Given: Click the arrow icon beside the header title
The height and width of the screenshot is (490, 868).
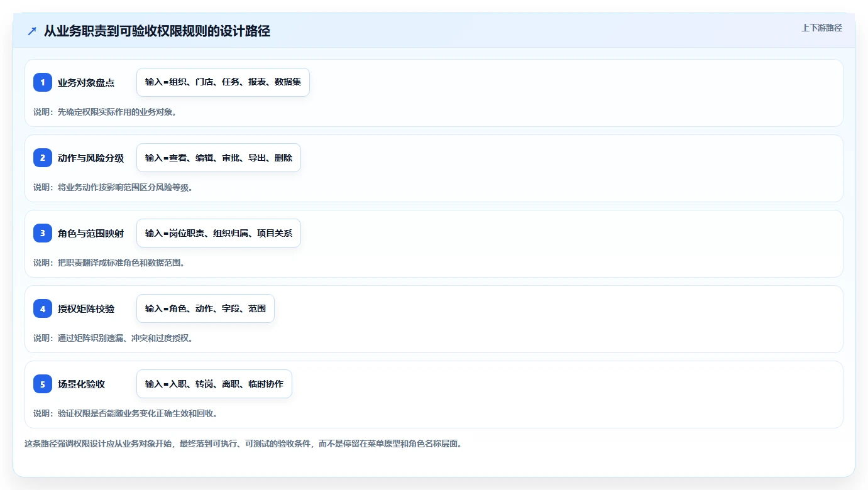Looking at the screenshot, I should pyautogui.click(x=32, y=31).
